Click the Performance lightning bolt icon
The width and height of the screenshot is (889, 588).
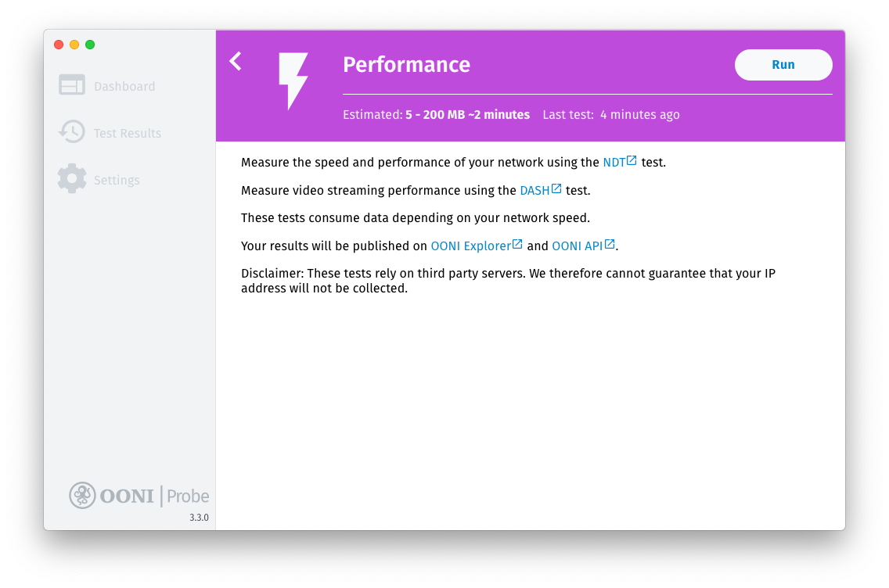click(293, 81)
